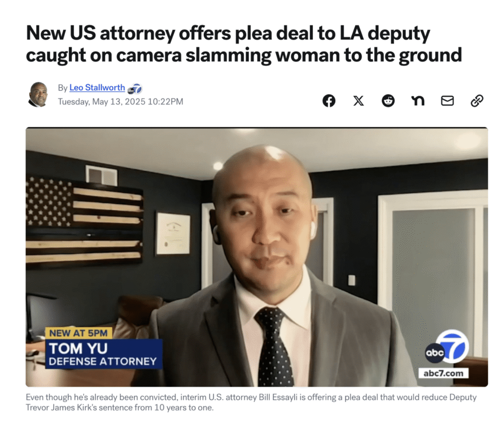
Task: Click the ABC7 badge beside author name
Action: [x=135, y=89]
